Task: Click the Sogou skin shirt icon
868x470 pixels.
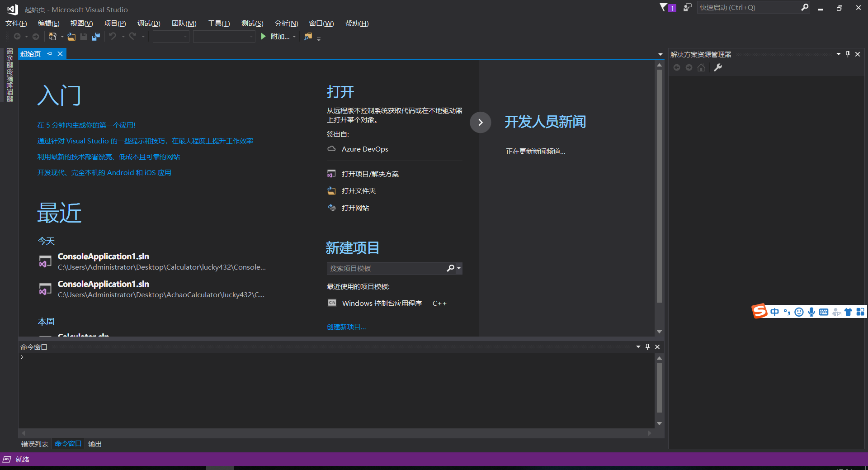Action: point(848,312)
